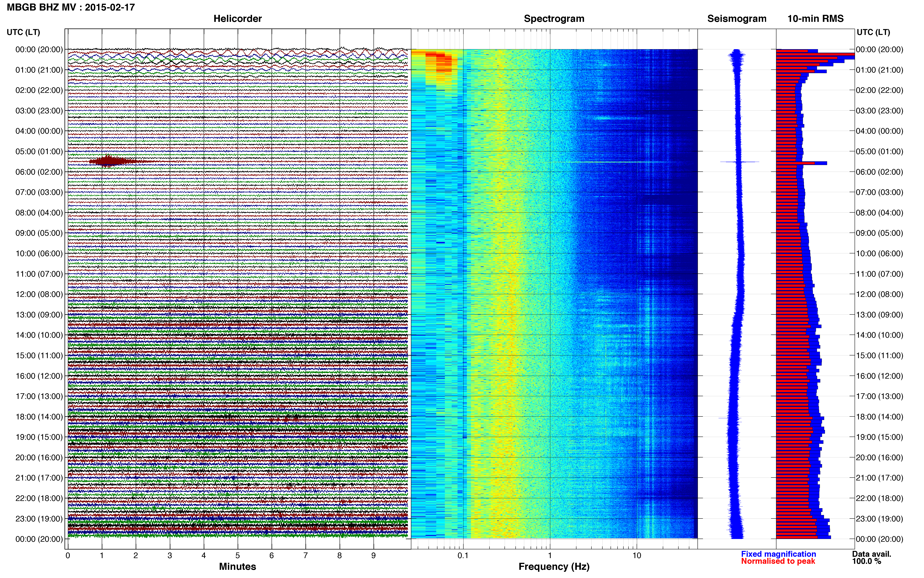Click the 10 frequency tick label

[636, 555]
